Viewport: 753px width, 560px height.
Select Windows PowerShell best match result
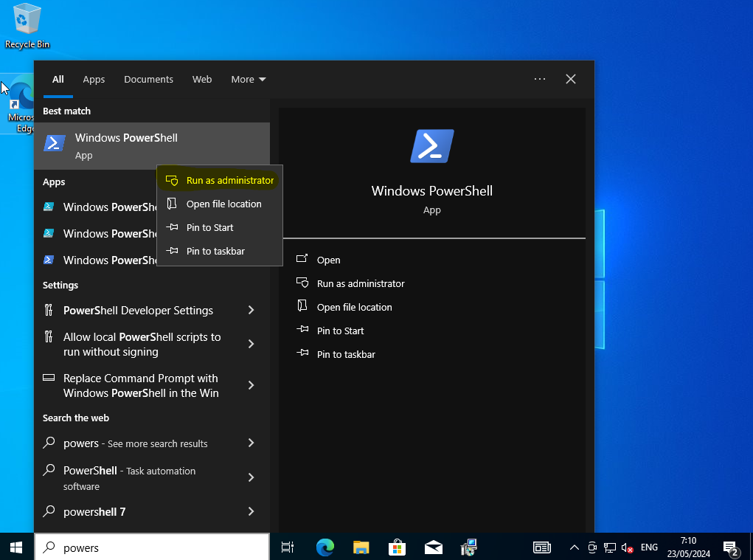[x=152, y=146]
